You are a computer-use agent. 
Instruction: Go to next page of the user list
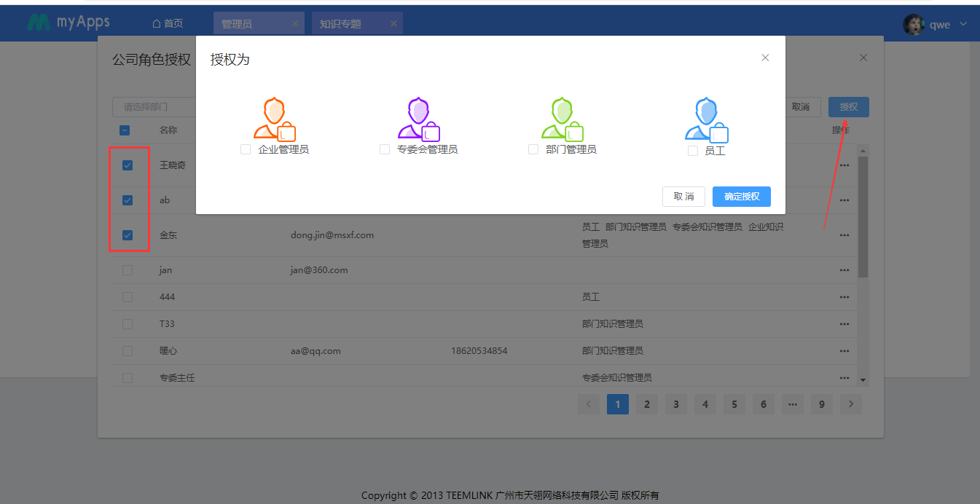pyautogui.click(x=850, y=404)
